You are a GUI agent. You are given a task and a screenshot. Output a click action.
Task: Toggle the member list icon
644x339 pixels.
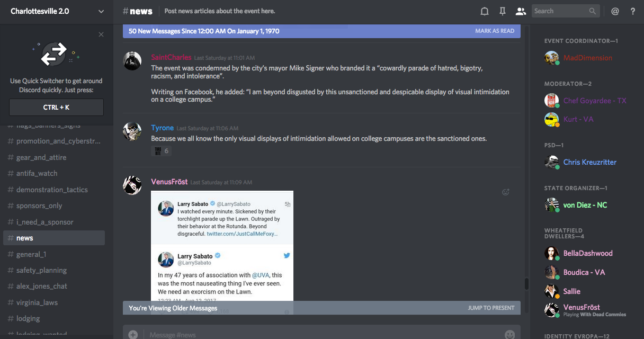tap(520, 11)
